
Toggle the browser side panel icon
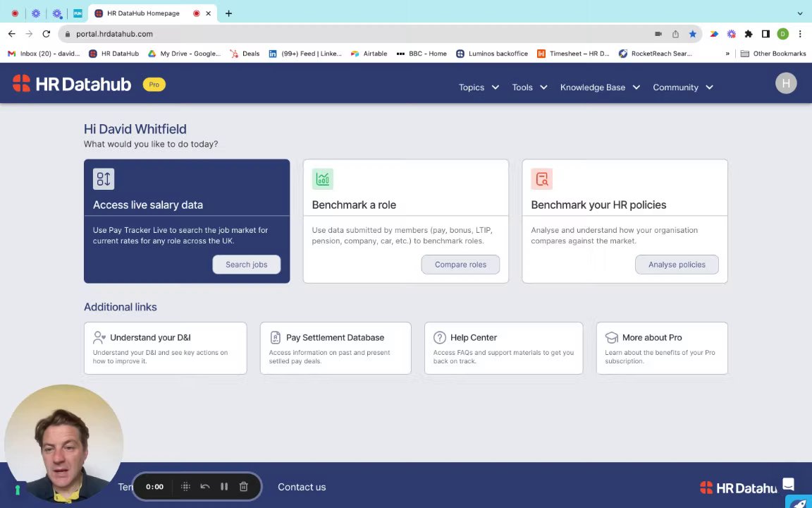tap(765, 34)
